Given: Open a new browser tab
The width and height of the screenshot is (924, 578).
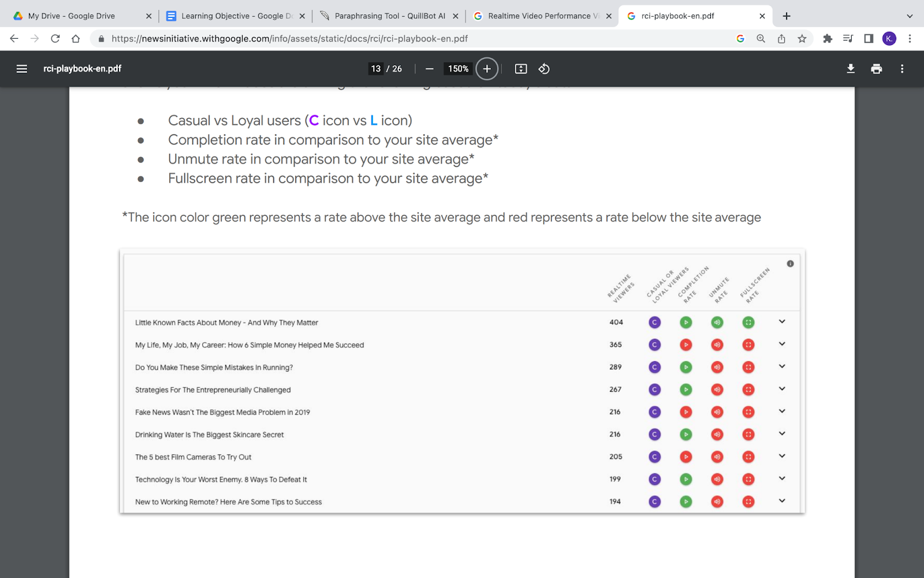Looking at the screenshot, I should pos(787,16).
